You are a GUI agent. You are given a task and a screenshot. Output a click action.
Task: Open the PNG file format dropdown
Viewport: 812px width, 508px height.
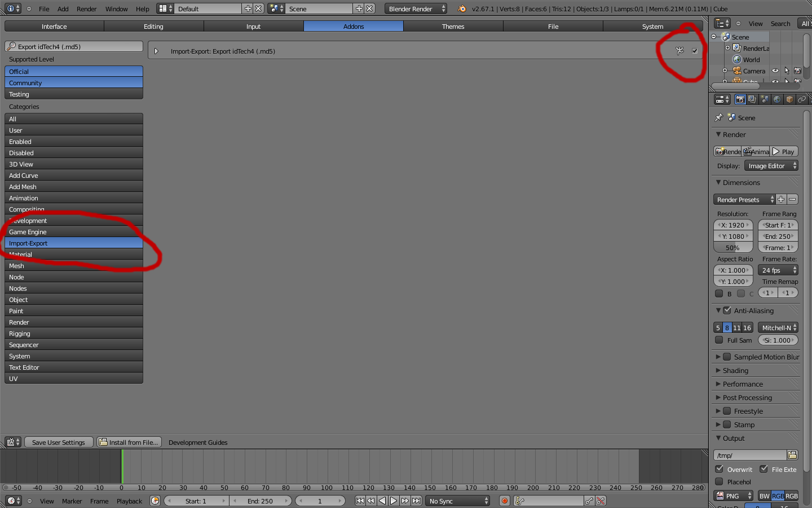[734, 496]
